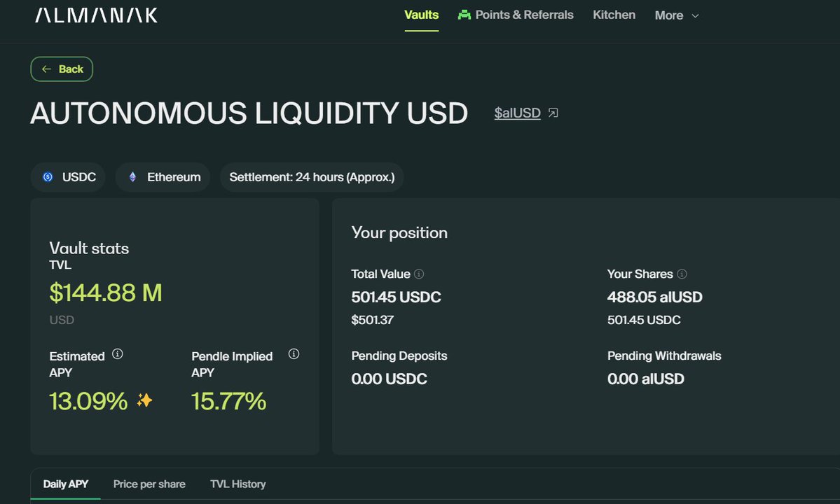
Task: Open the Vaults navigation tab
Action: (x=422, y=15)
